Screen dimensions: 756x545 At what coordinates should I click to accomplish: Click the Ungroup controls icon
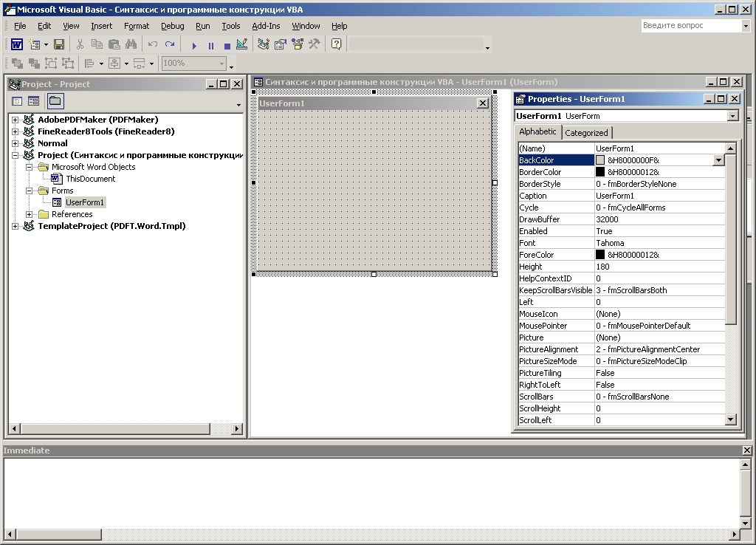point(68,64)
